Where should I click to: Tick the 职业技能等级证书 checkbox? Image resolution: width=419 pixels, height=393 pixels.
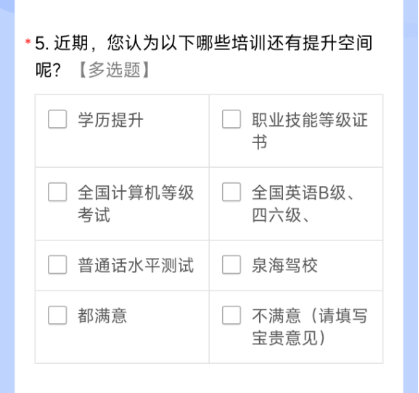click(x=231, y=119)
